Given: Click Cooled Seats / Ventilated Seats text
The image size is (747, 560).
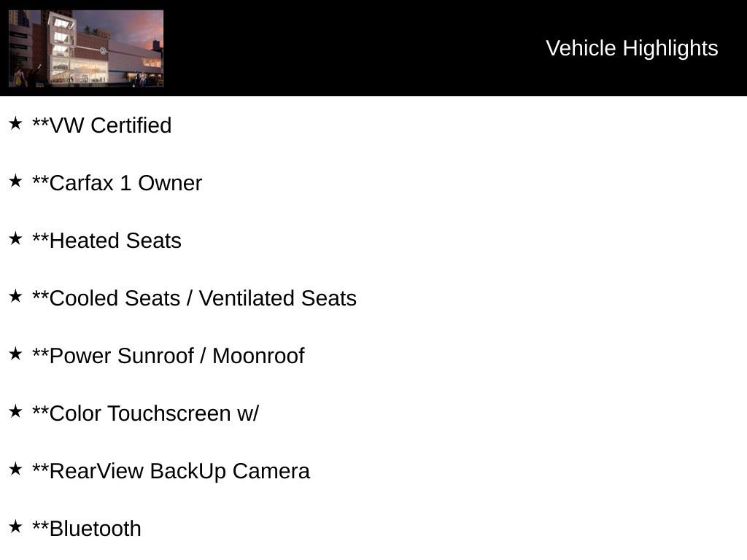Looking at the screenshot, I should click(194, 298).
